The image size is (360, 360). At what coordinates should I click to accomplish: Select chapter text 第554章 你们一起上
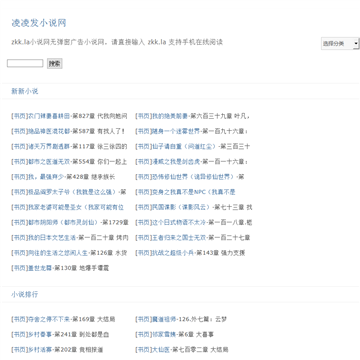pyautogui.click(x=100, y=162)
